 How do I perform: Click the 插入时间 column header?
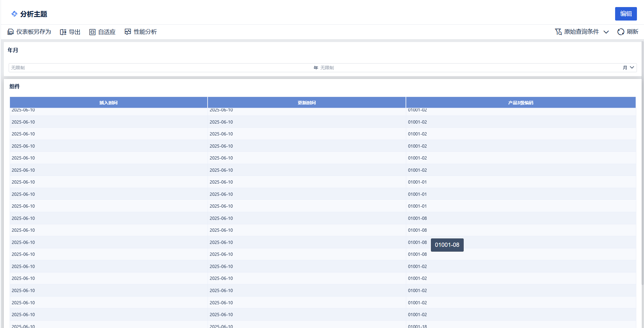point(108,103)
